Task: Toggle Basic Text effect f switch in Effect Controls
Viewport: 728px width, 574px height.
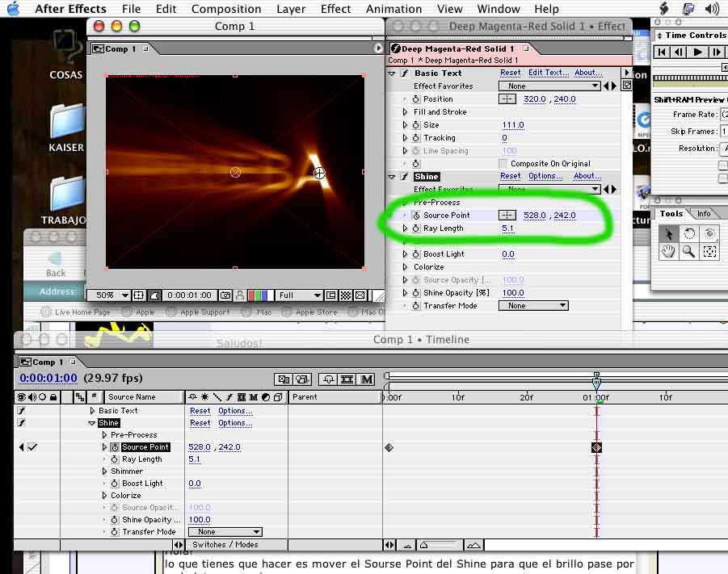Action: coord(405,73)
